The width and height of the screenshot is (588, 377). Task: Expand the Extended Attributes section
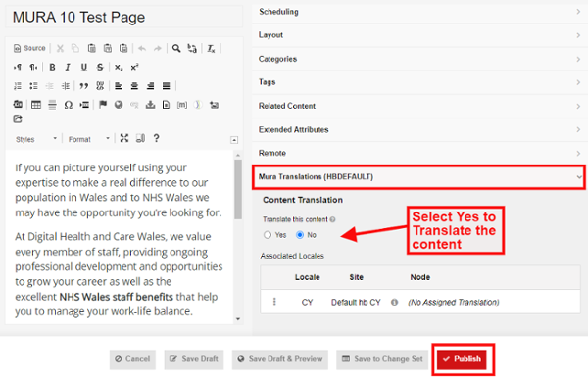419,129
